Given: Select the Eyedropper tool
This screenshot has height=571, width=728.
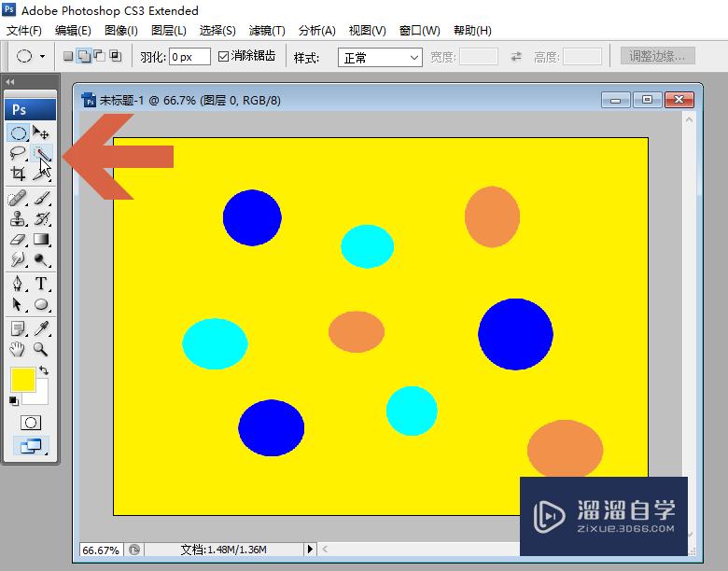Looking at the screenshot, I should 41,328.
